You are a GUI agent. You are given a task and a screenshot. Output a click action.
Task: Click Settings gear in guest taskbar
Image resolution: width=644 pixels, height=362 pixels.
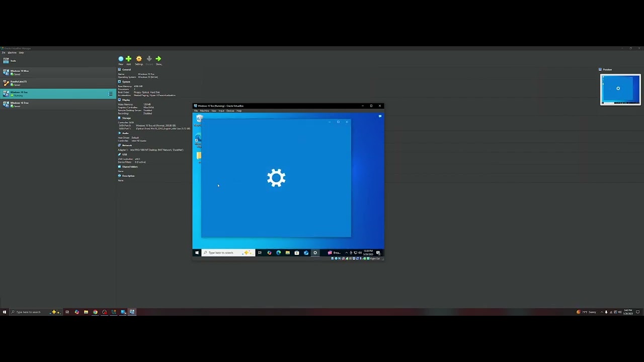[x=315, y=253]
